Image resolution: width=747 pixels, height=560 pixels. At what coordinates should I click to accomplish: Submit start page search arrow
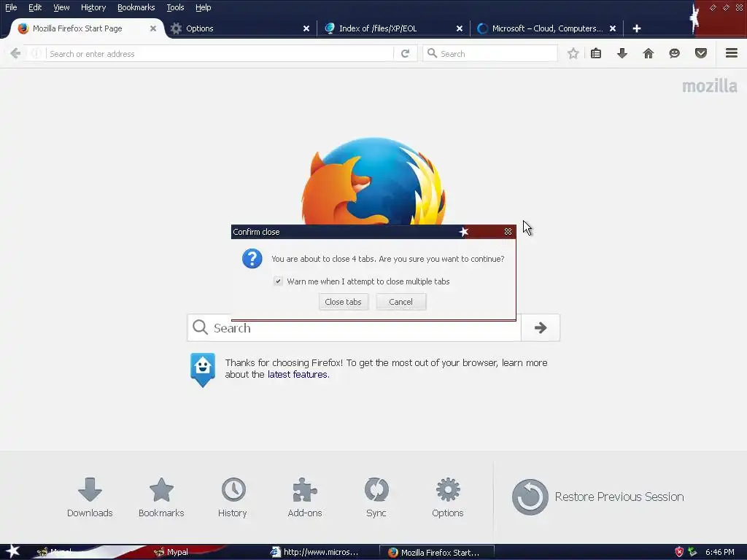541,327
